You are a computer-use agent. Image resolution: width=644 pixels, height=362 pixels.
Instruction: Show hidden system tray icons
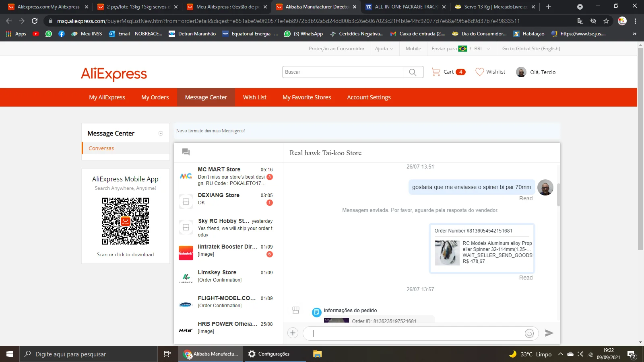(560, 354)
